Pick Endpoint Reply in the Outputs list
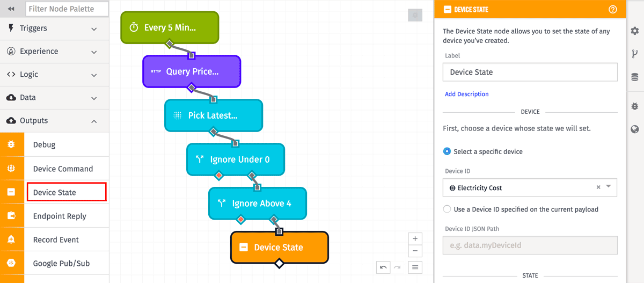644x283 pixels. 60,216
